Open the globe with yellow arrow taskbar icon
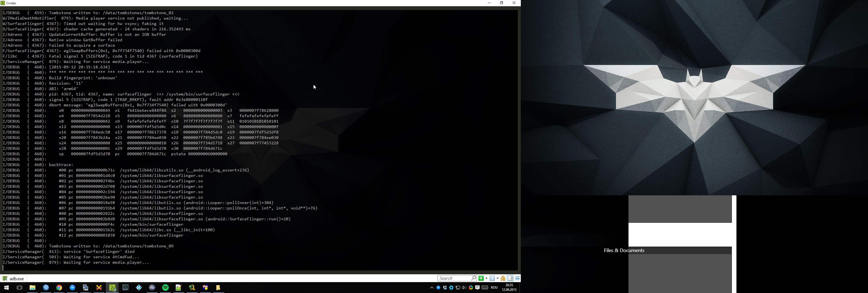This screenshot has width=868, height=293. (192, 288)
